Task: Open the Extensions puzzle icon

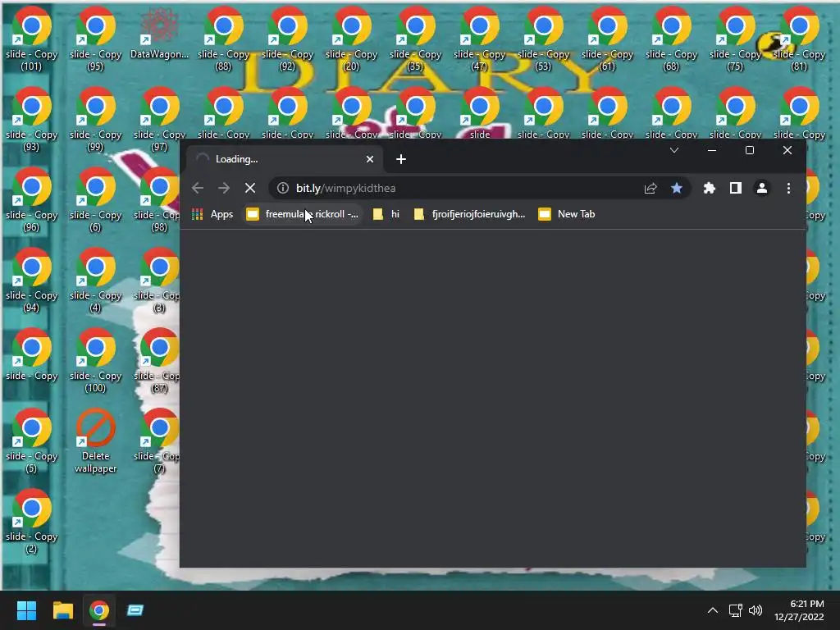Action: click(x=710, y=188)
